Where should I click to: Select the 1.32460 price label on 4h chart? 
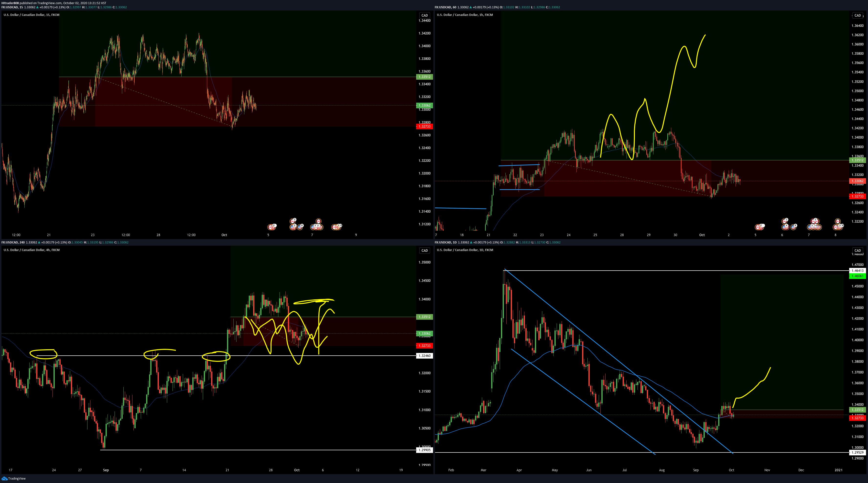point(424,356)
